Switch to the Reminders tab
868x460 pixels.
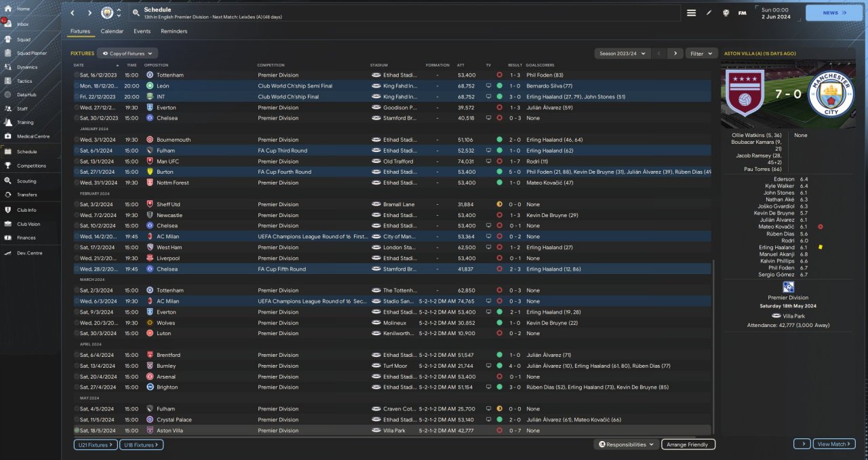pyautogui.click(x=174, y=31)
